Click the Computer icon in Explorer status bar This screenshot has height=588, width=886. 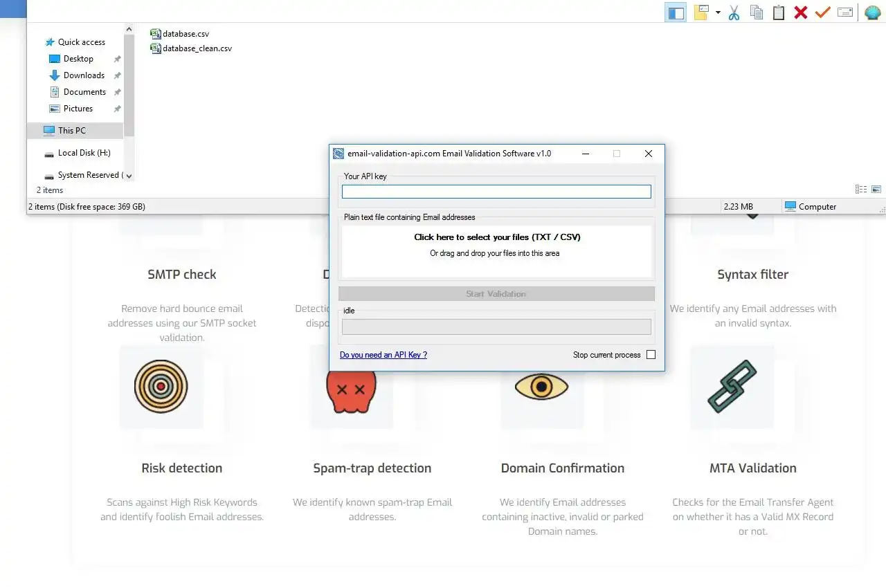pos(790,206)
